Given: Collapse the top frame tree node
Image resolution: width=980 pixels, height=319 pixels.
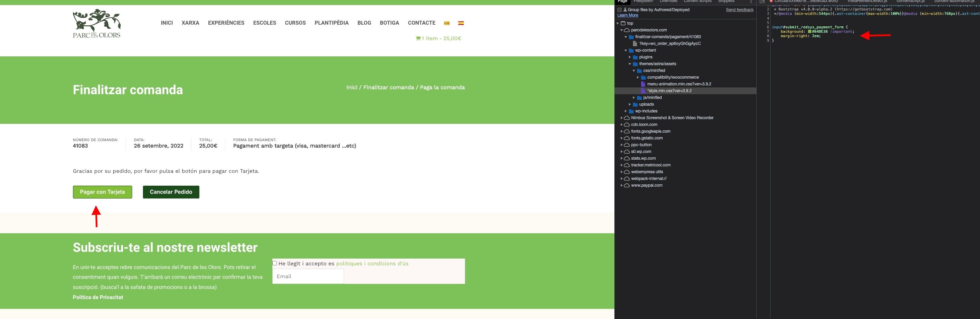Looking at the screenshot, I should [618, 24].
